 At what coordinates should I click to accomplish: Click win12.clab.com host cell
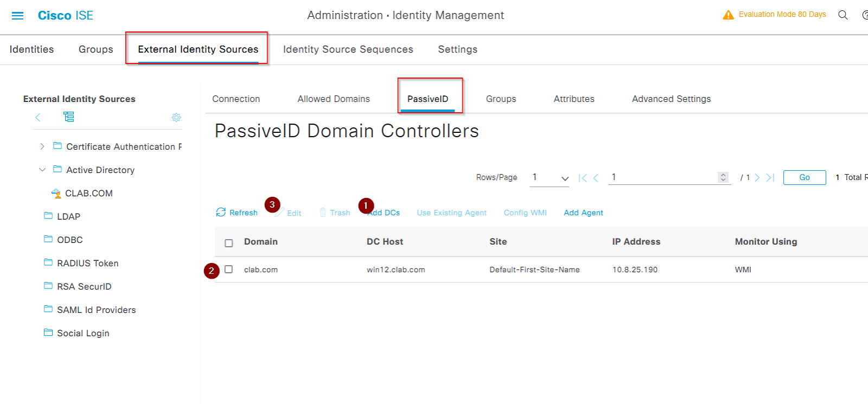click(x=396, y=270)
